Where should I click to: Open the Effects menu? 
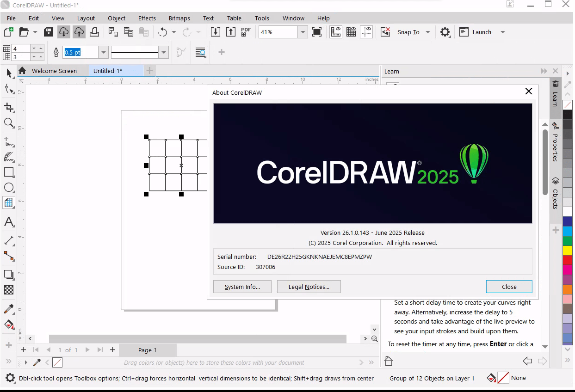(x=147, y=18)
